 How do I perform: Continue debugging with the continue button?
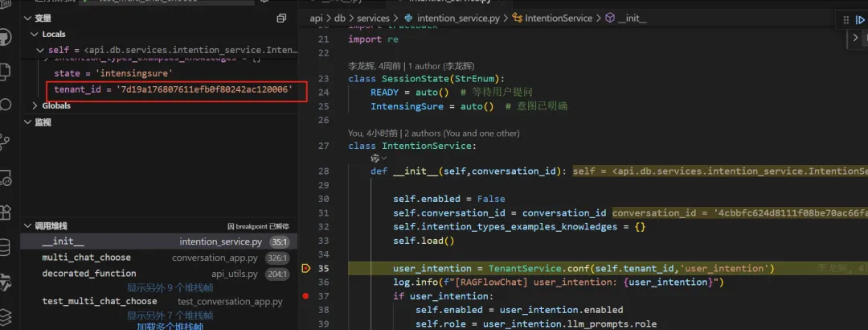pos(860,19)
